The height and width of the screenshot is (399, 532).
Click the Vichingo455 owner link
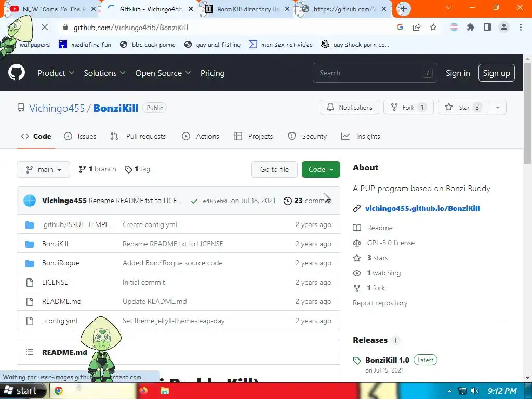pos(57,108)
